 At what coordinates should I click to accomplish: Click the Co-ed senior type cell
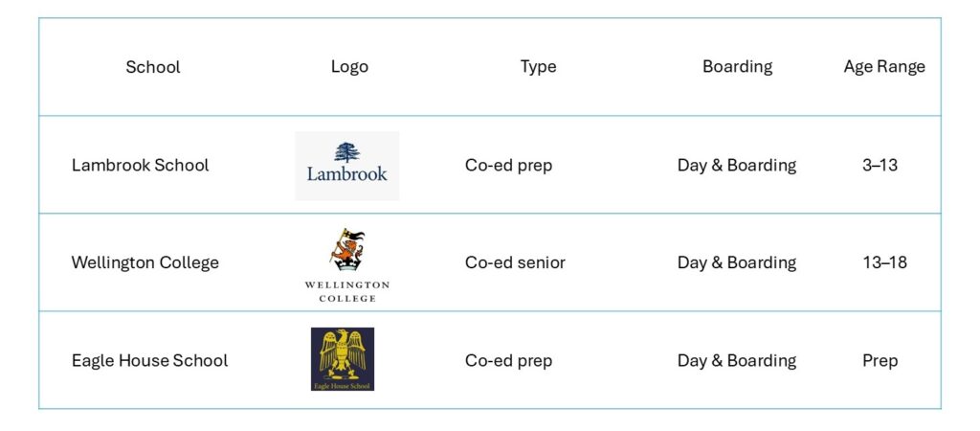[515, 262]
